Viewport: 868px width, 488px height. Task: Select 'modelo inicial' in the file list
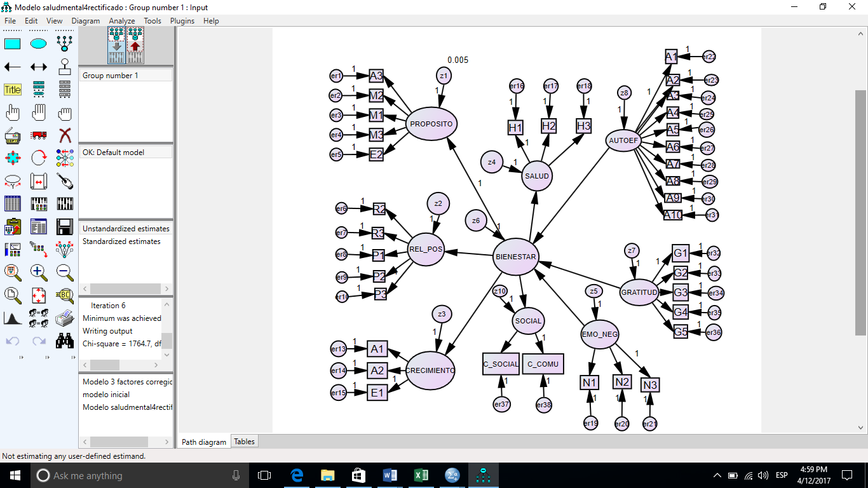click(105, 395)
